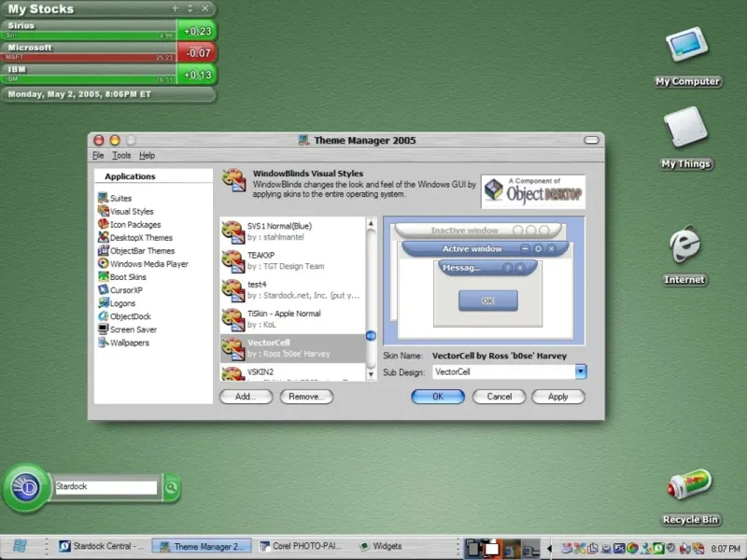Pick the Screen Saver icon
Screen dimensions: 747x560
(x=103, y=329)
